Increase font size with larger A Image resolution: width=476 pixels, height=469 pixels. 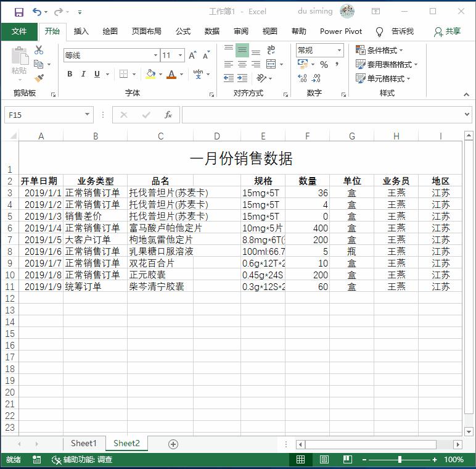[192, 56]
